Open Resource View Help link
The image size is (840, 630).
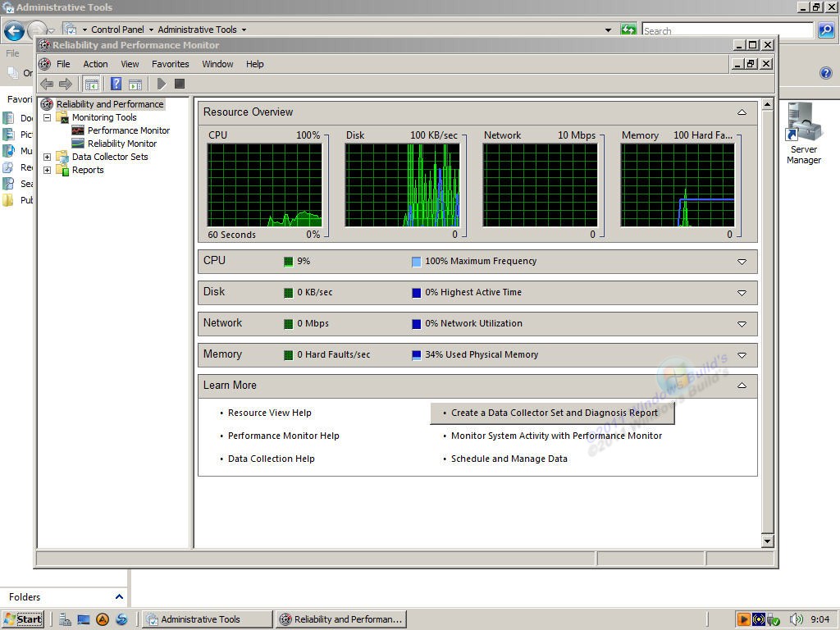point(269,413)
